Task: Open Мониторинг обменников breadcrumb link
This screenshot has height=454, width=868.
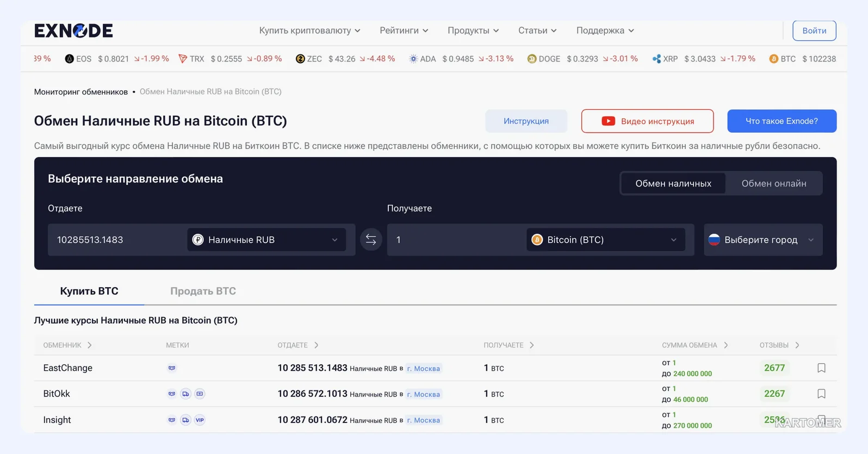Action: tap(81, 92)
